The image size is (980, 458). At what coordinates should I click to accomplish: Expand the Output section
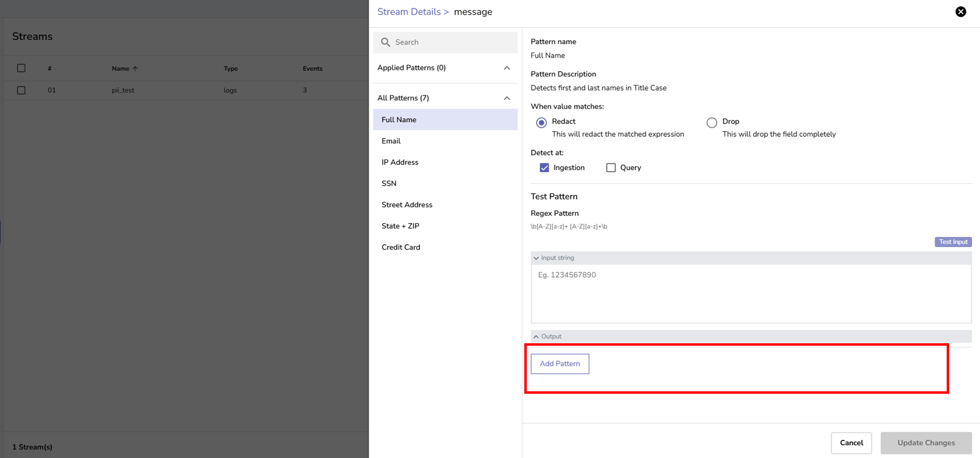coord(536,337)
